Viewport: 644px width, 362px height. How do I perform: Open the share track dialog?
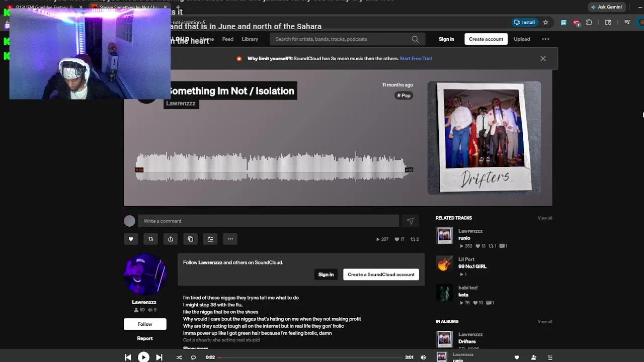(171, 239)
